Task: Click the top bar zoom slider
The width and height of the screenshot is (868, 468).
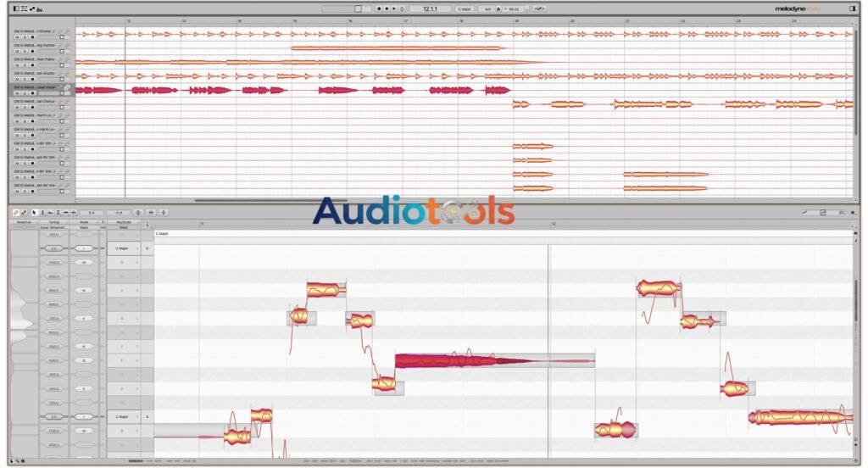Action: 347,8
